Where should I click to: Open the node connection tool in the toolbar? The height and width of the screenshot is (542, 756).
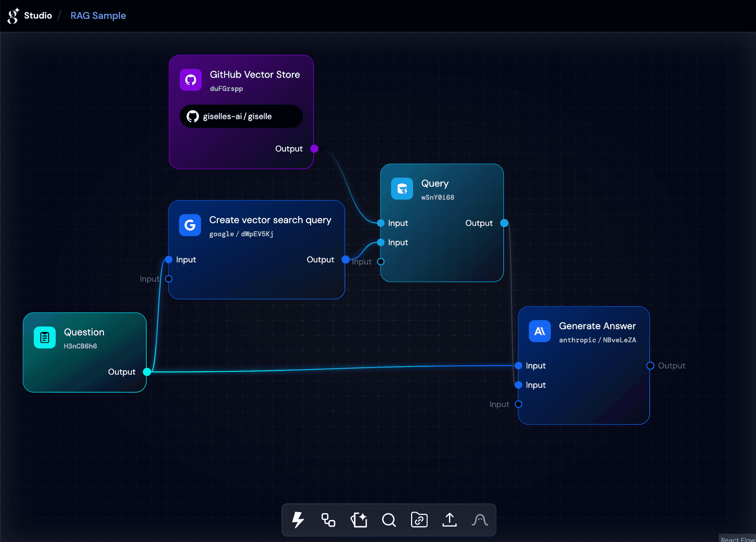tap(328, 520)
